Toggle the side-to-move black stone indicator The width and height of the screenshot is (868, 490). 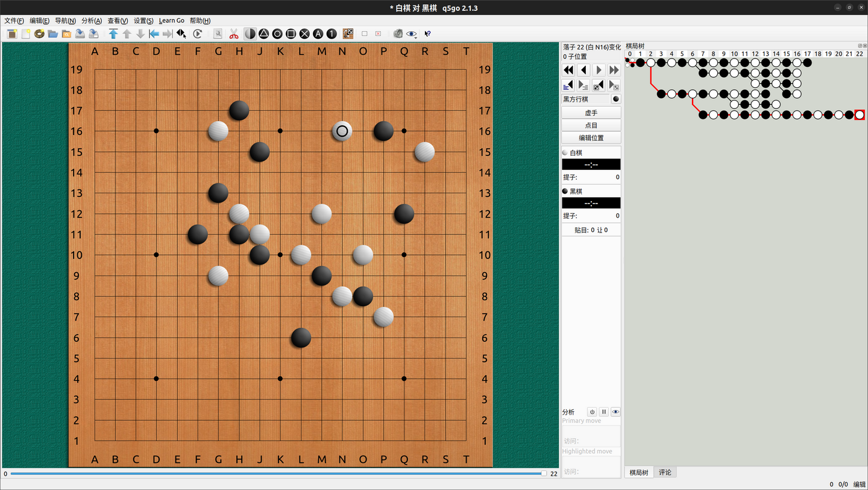tap(615, 99)
